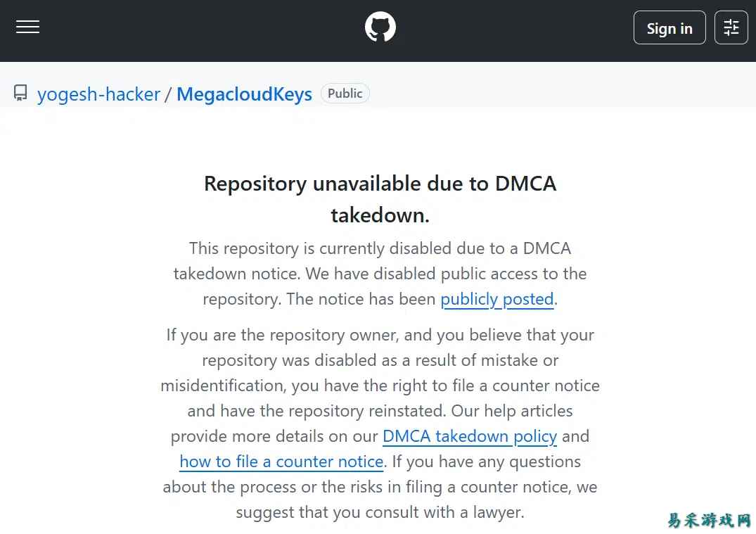Screen dimensions: 756x534
Task: Navigate to the repository owner's page
Action: (99, 94)
